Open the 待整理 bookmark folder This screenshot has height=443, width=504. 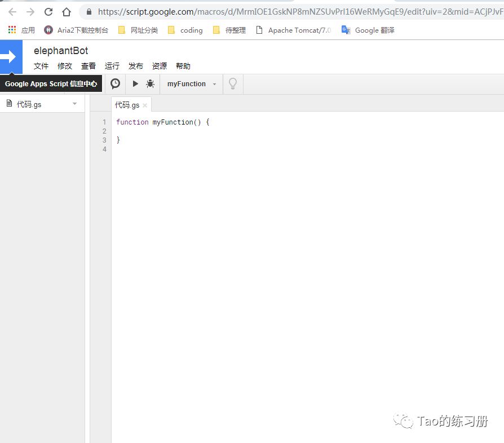click(229, 30)
